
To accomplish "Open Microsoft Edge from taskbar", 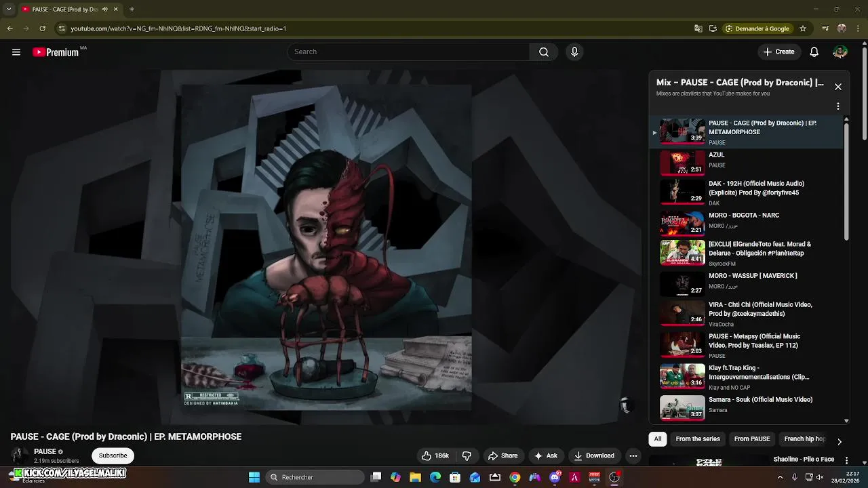I will point(435,477).
